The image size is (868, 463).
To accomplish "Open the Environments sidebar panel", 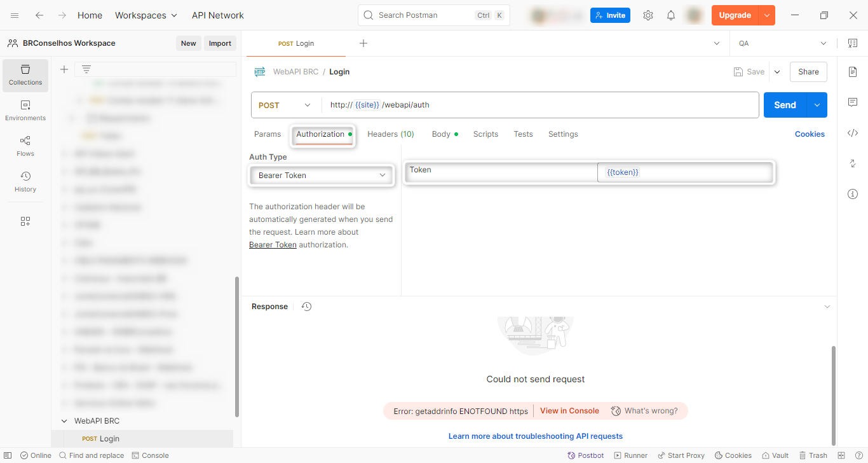I will 25,111.
